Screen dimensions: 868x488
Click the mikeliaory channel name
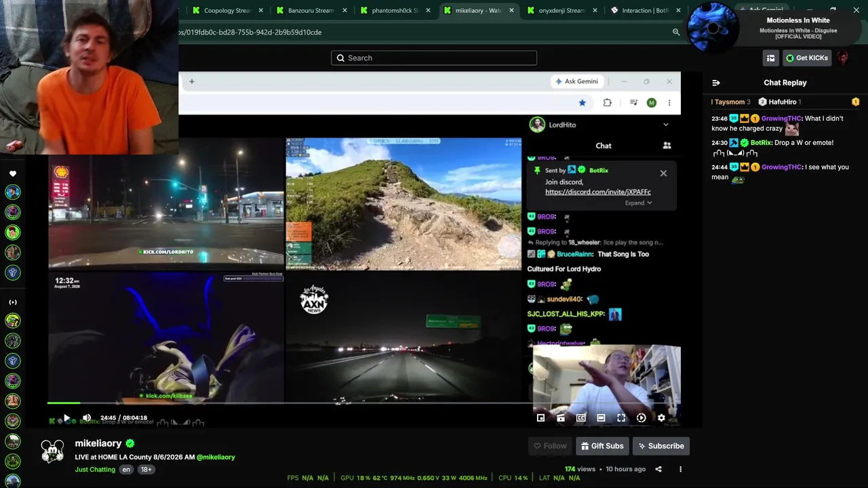98,443
